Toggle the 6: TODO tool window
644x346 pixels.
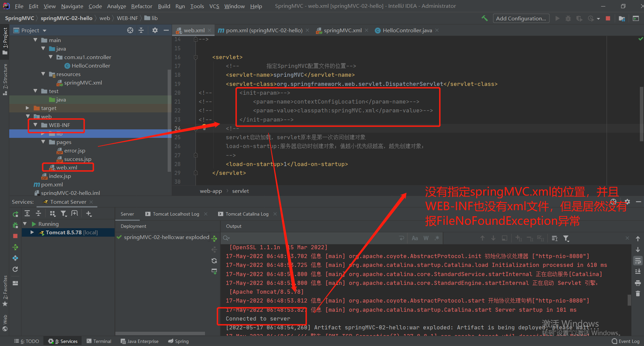coord(27,341)
